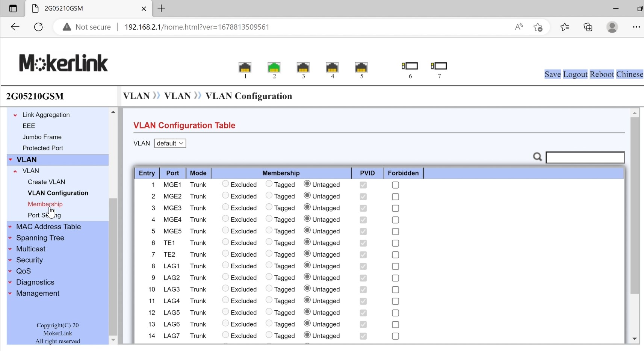Open browser Collections icon
Image resolution: width=644 pixels, height=351 pixels.
coord(588,27)
